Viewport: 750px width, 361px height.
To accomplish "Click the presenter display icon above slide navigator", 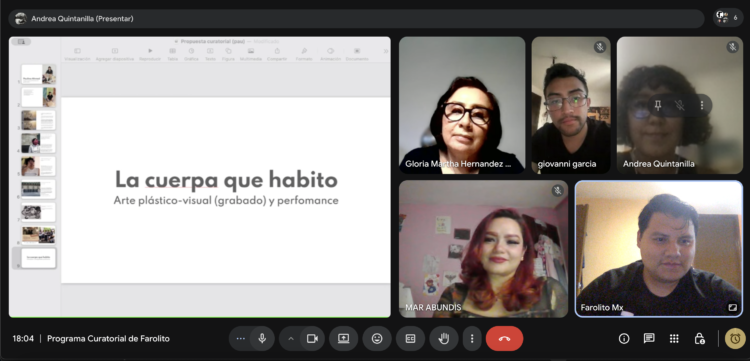I will [x=21, y=42].
